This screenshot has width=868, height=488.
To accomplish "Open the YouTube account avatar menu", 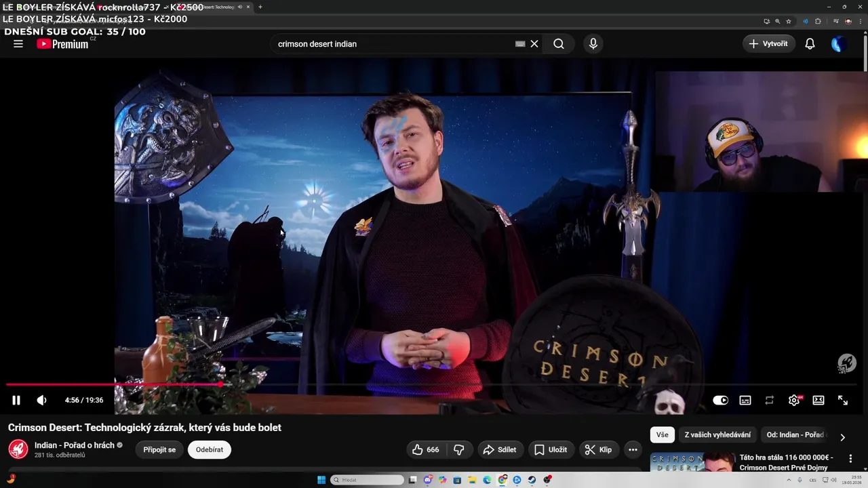I will point(839,44).
